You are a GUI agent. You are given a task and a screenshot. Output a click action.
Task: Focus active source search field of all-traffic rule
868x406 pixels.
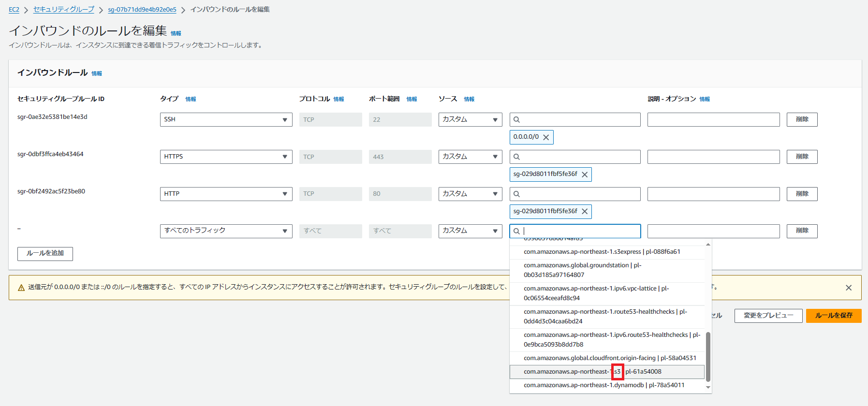pyautogui.click(x=575, y=231)
